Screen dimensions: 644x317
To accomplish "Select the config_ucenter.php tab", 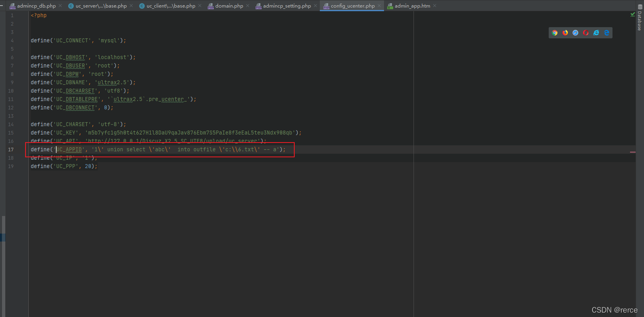I will point(353,6).
